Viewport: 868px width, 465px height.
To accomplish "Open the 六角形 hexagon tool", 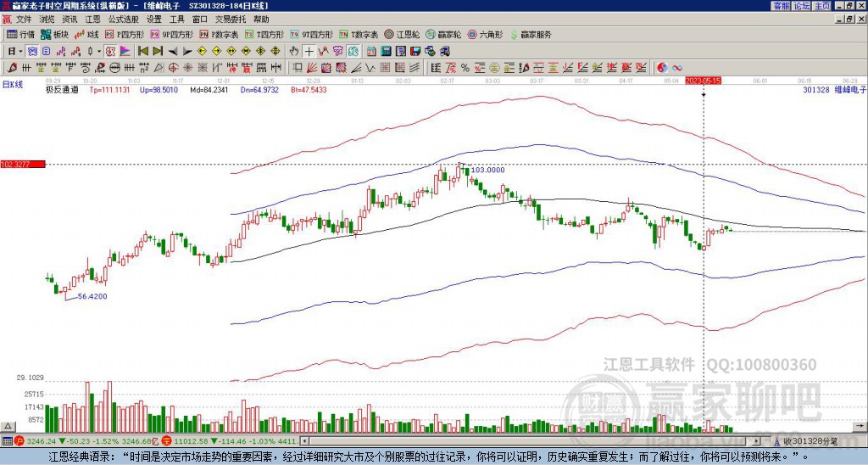I will 485,34.
